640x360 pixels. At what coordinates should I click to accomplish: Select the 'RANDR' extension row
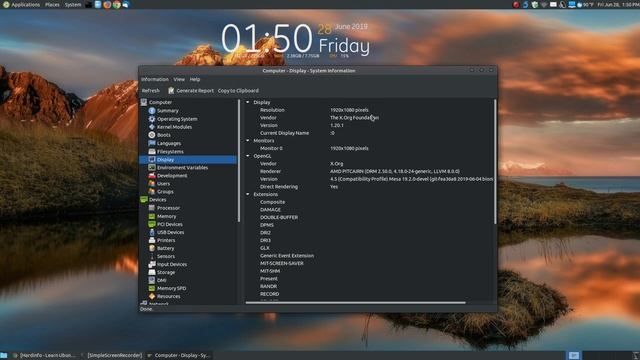click(369, 286)
